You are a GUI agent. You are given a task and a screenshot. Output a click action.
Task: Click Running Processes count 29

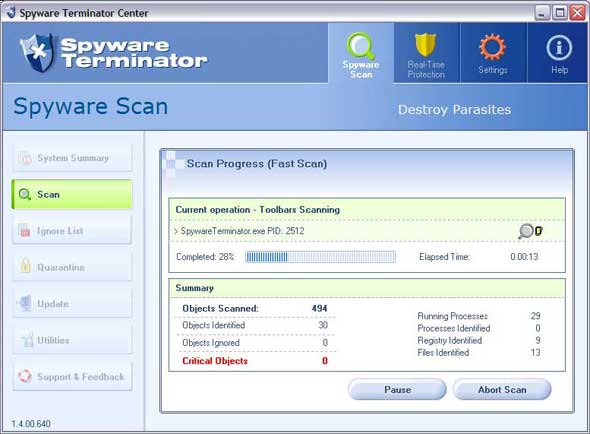point(535,316)
